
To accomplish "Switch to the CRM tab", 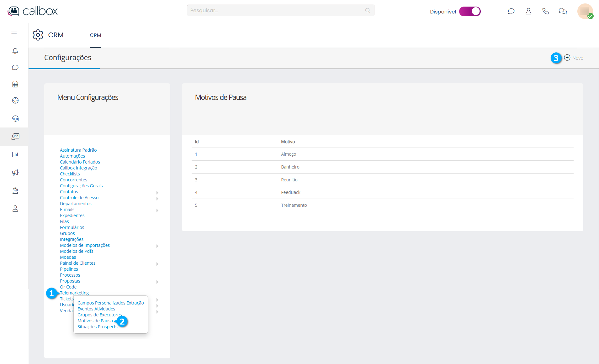I will click(95, 35).
